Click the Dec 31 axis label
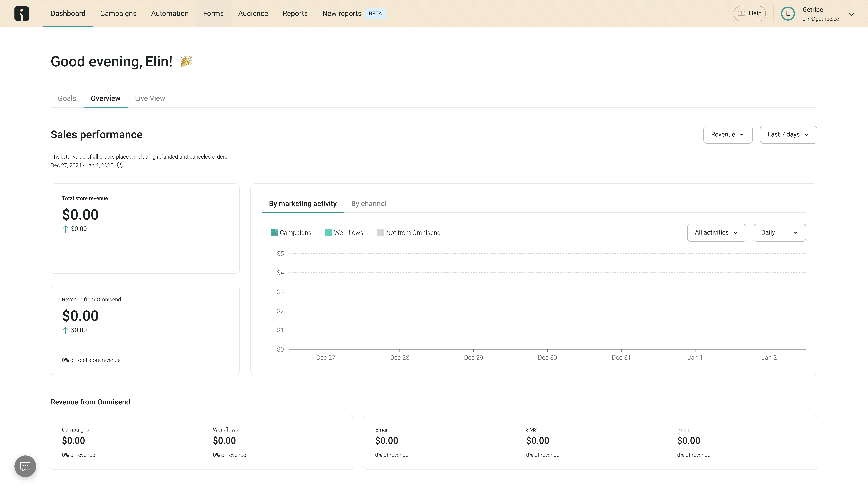The height and width of the screenshot is (488, 868). (x=621, y=358)
